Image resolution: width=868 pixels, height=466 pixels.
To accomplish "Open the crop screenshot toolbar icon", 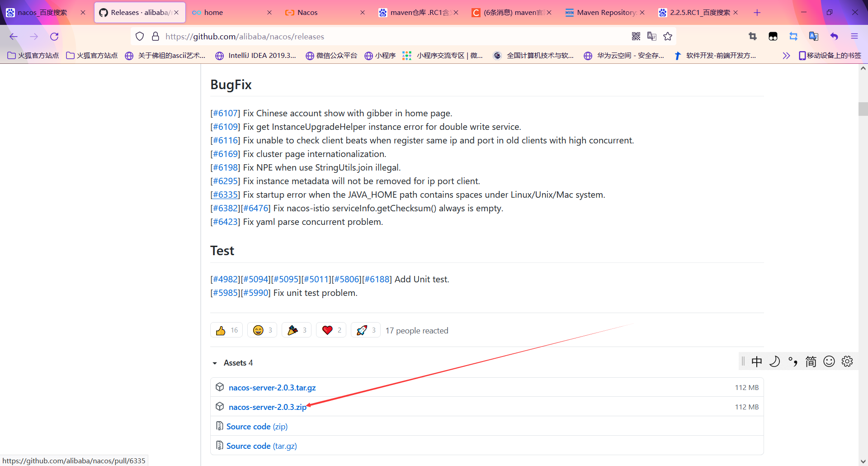I will click(753, 36).
